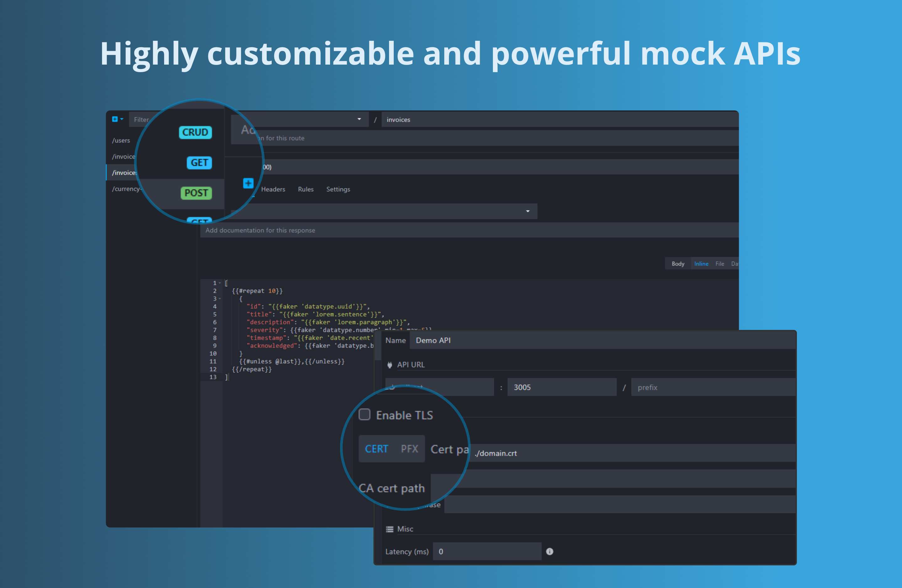Open the add route dropdown caret

(x=122, y=119)
